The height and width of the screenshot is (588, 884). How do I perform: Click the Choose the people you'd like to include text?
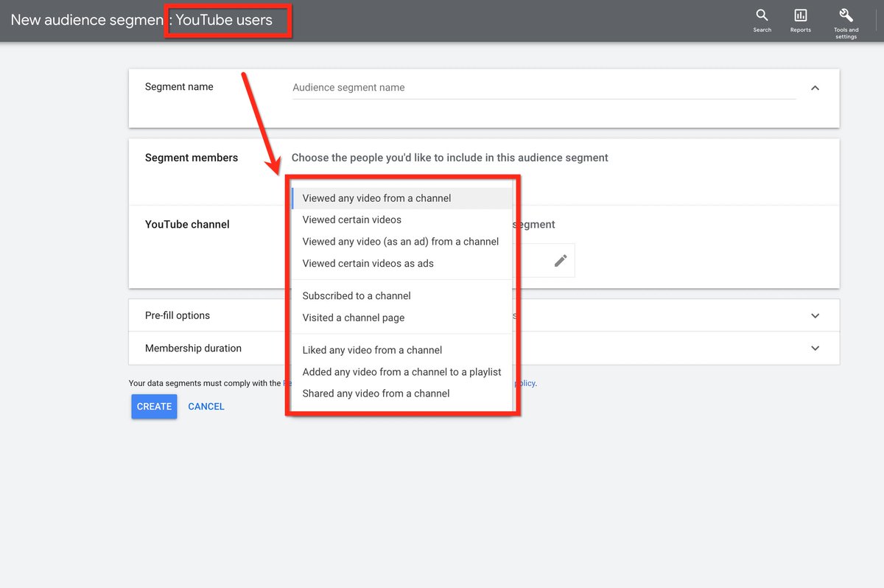pos(450,158)
